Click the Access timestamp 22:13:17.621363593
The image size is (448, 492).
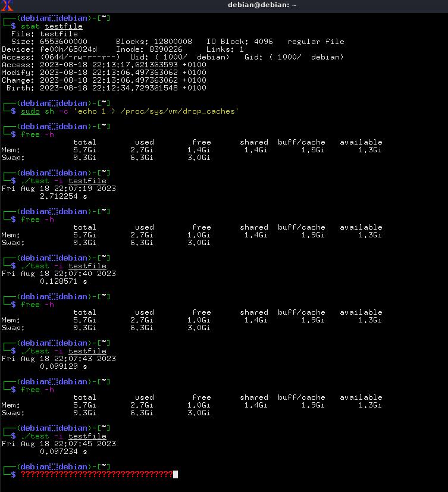[135, 65]
